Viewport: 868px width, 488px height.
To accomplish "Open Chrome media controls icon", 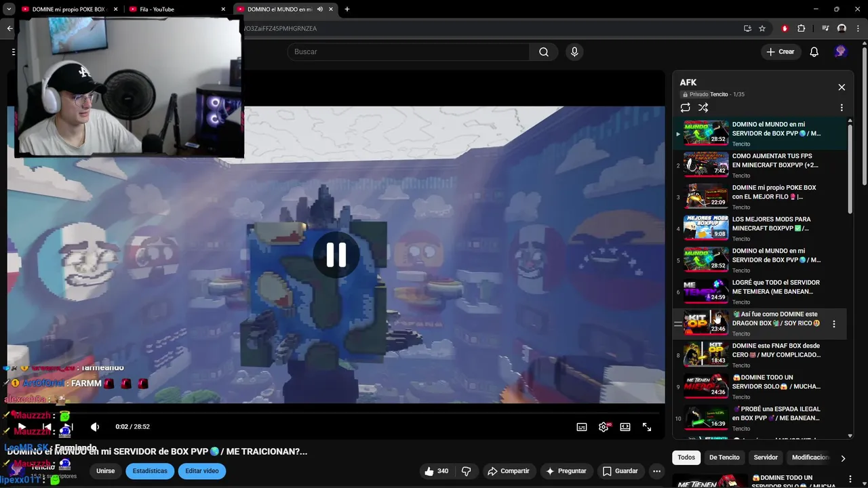I will point(825,28).
